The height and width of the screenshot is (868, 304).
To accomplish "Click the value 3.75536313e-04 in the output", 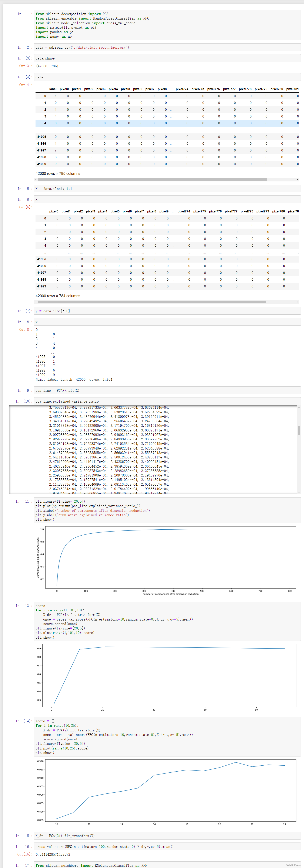I will pos(63,407).
